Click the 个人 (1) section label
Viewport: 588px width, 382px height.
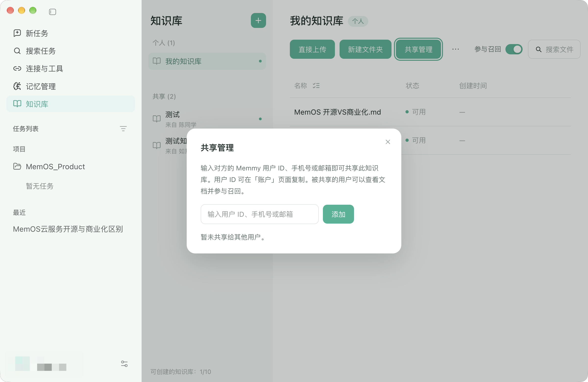tap(164, 43)
